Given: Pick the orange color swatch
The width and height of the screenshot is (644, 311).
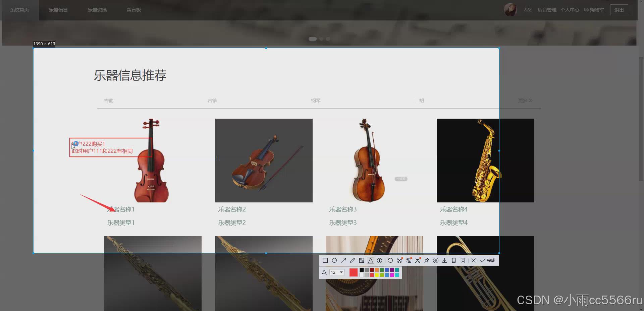Looking at the screenshot, I should [377, 270].
